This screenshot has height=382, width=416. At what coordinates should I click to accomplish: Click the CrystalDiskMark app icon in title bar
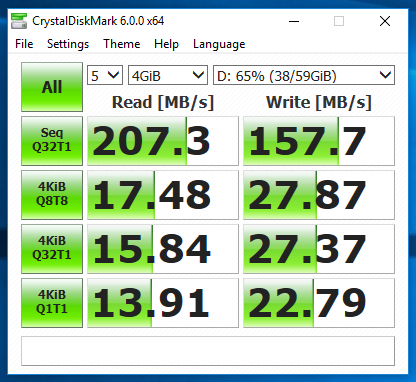coord(19,21)
